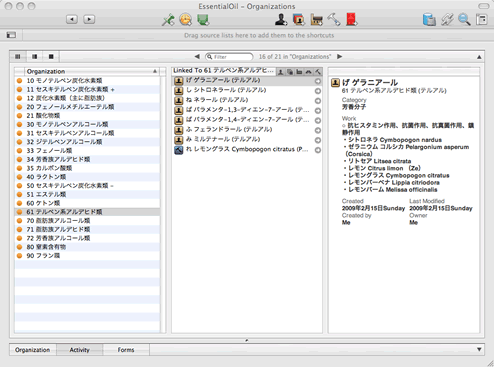Click the Filter search field

(229, 57)
